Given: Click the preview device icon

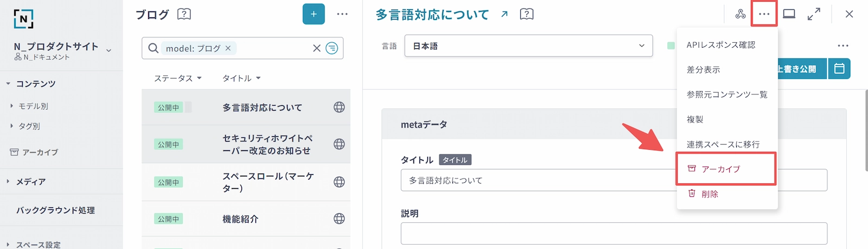Looking at the screenshot, I should tap(789, 14).
